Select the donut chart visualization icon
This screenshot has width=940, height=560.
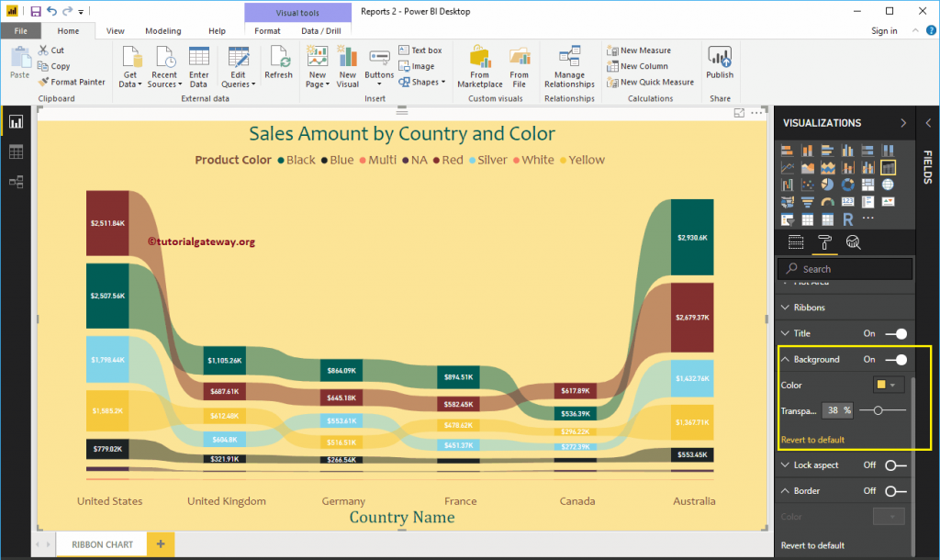point(848,185)
